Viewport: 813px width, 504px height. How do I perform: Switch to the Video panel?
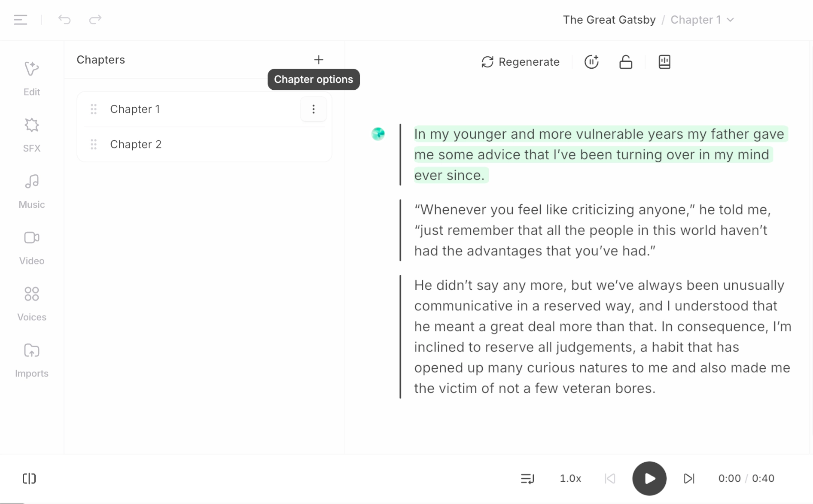click(x=31, y=247)
